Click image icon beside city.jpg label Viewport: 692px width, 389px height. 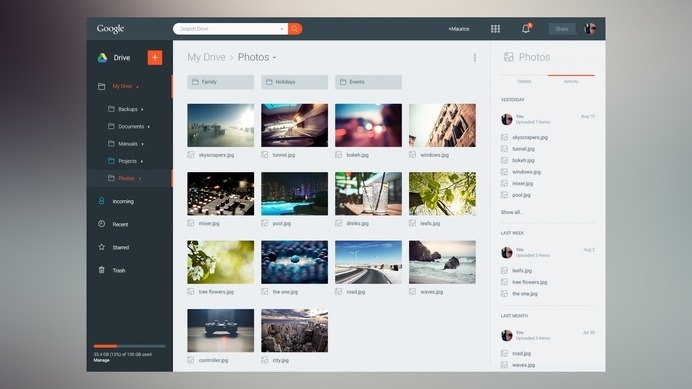(x=264, y=360)
